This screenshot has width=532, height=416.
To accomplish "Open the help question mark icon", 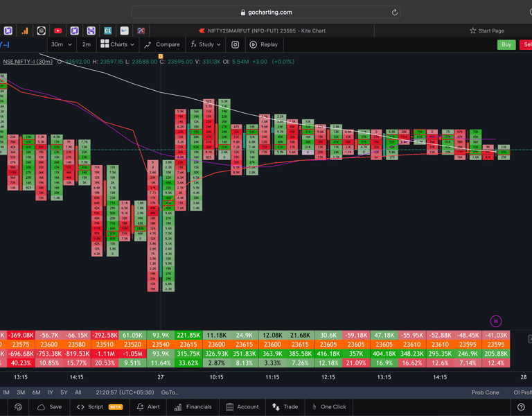I will click(521, 407).
